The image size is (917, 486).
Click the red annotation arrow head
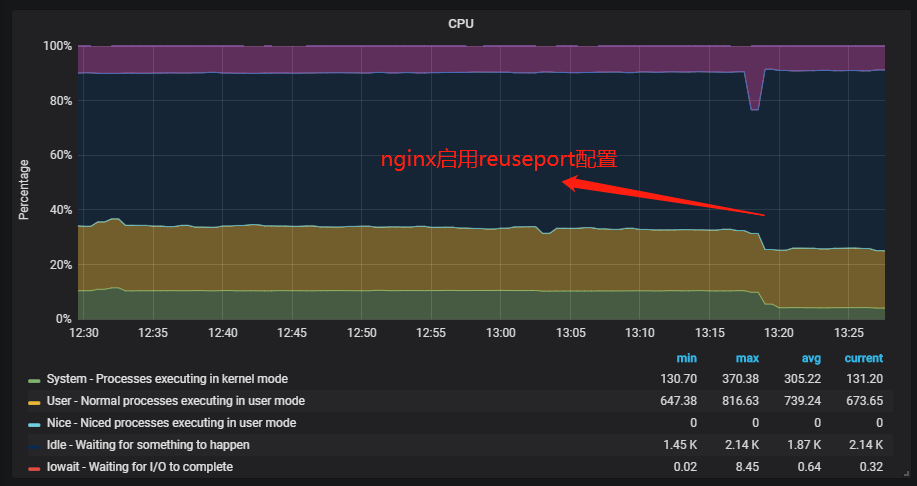(570, 182)
